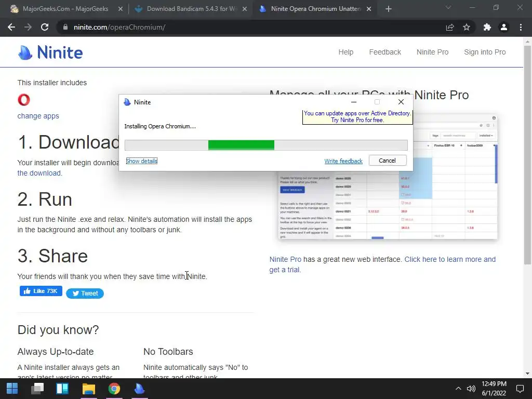
Task: Bookmark this page with the star icon
Action: [x=467, y=27]
